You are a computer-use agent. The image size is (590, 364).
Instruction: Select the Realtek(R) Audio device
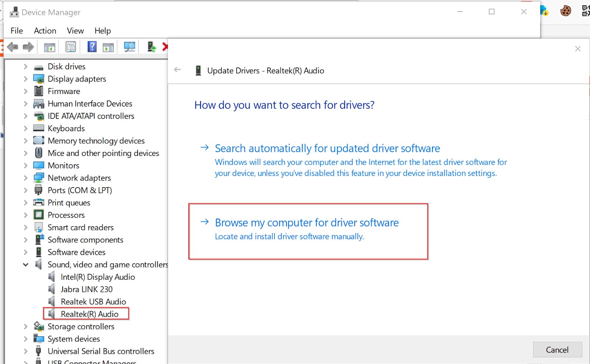coord(90,314)
